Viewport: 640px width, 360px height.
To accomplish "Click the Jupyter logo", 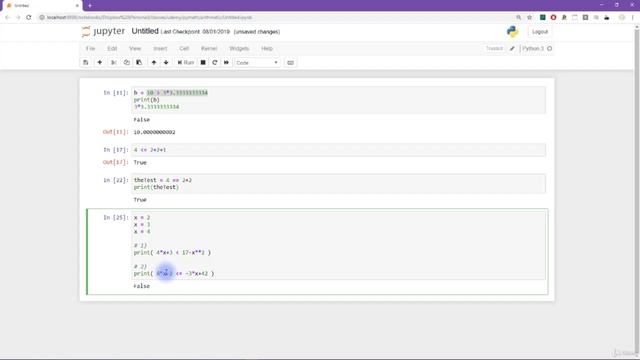I will [x=103, y=31].
